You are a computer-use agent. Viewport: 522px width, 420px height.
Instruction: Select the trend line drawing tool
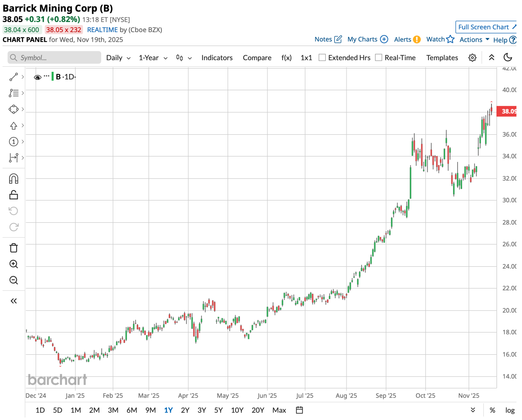pos(14,77)
